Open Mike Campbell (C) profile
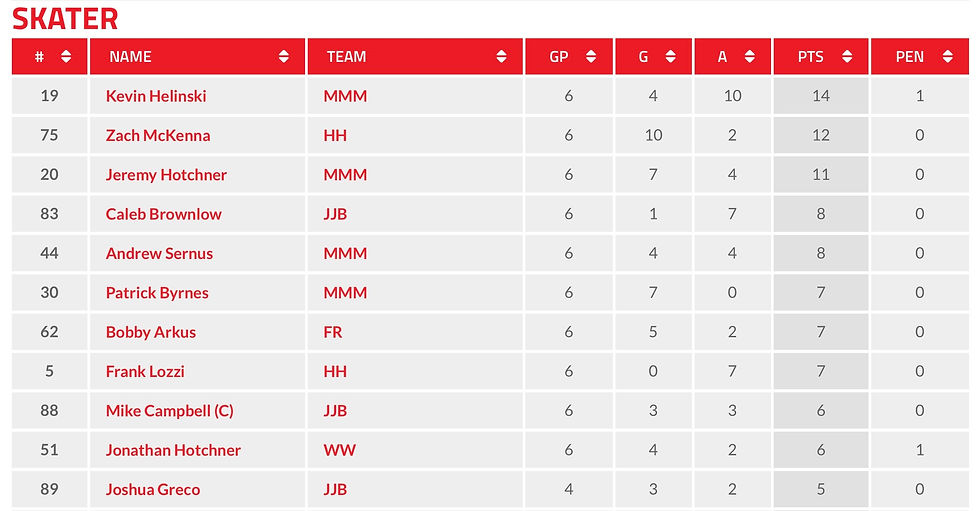 tap(169, 411)
